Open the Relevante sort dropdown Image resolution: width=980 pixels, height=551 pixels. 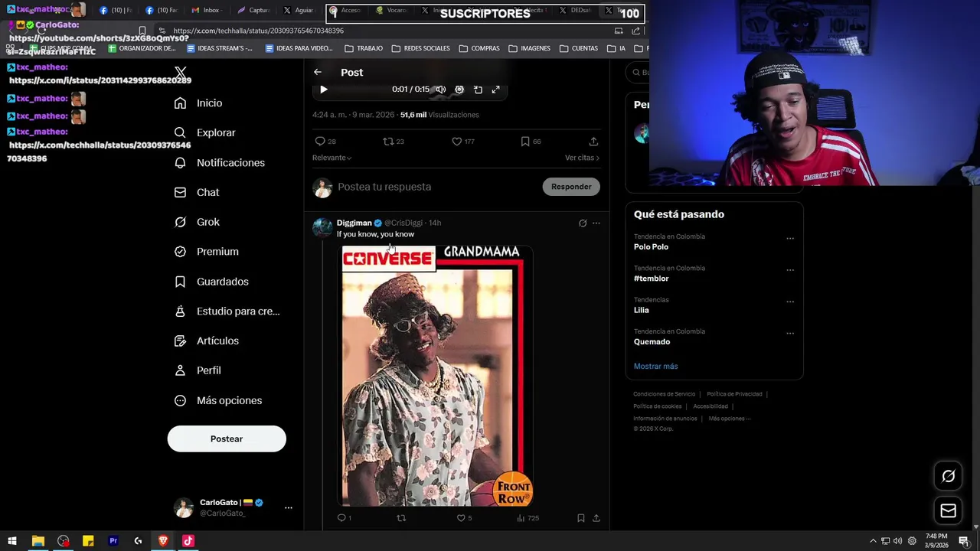pos(332,158)
